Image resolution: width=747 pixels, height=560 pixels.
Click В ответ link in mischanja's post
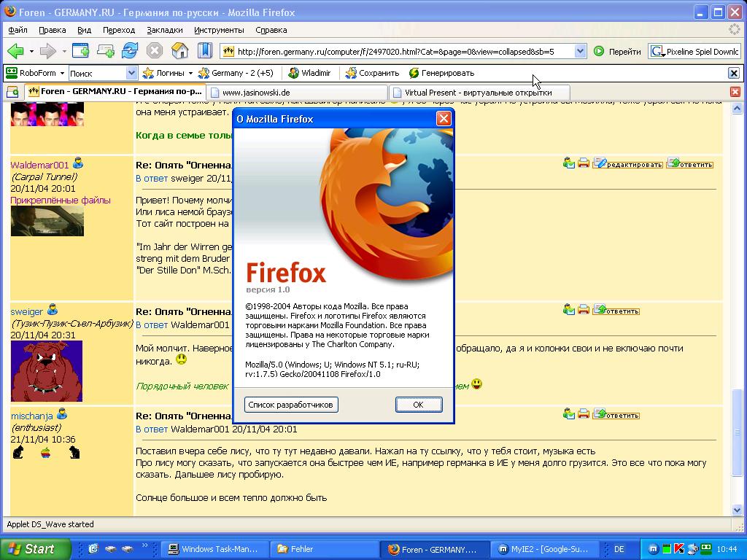click(x=152, y=429)
